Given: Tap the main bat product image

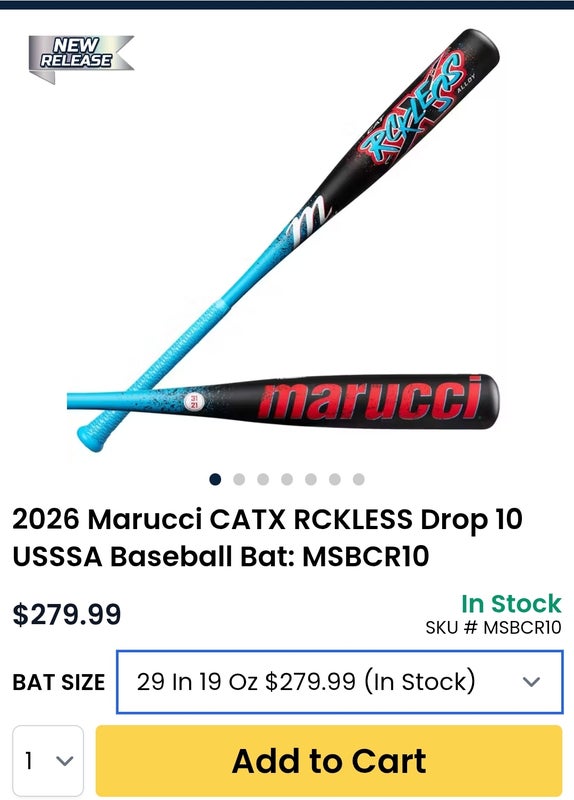Looking at the screenshot, I should coord(283,240).
